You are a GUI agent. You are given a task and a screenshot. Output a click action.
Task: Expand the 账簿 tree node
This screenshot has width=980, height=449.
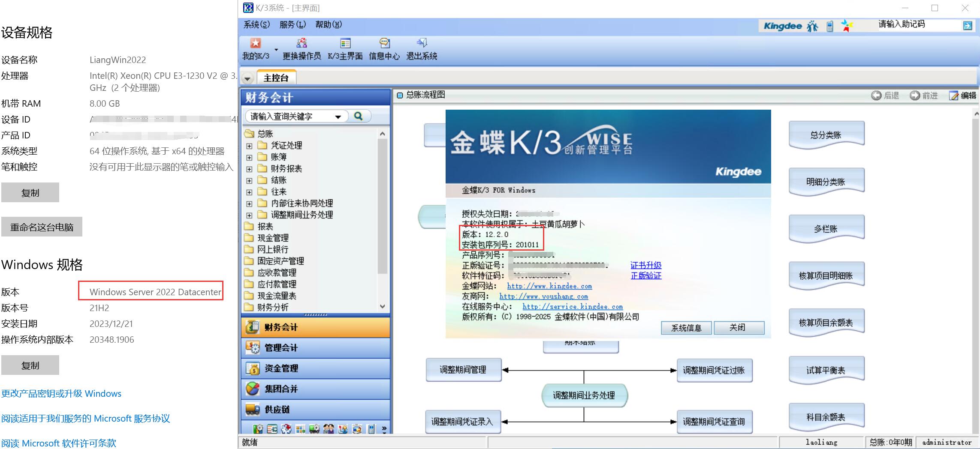tap(249, 157)
